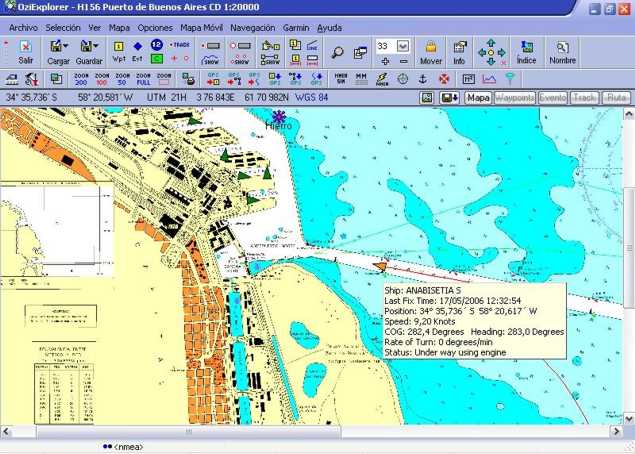Screen dimensions: 635x454
Task: Open the Mapa menu
Action: point(119,28)
